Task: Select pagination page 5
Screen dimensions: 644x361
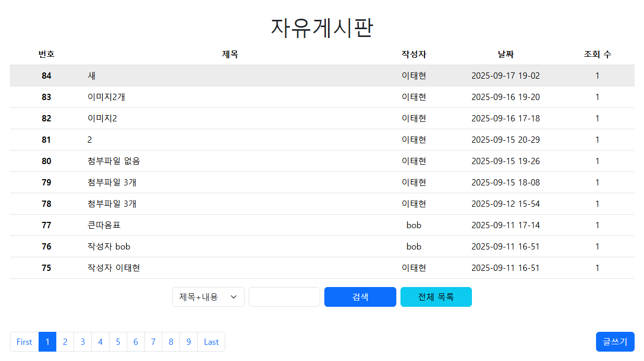Action: click(x=118, y=342)
